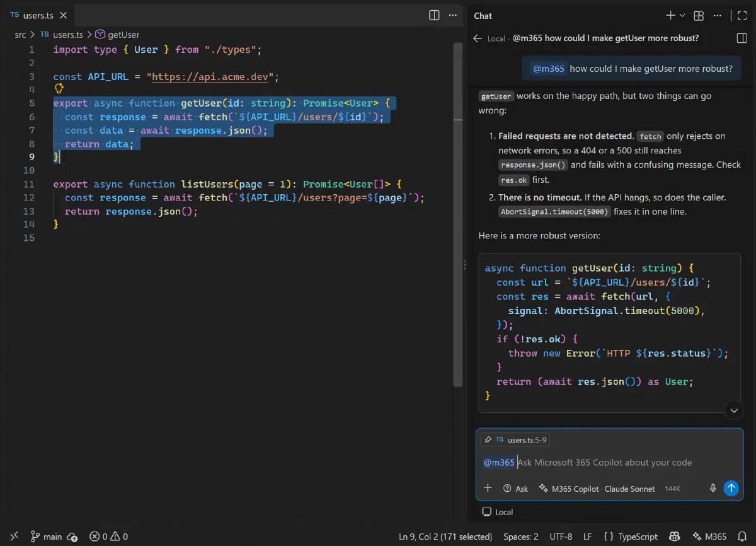The width and height of the screenshot is (756, 546).
Task: Click the @m365 tag in user message bubble
Action: [x=548, y=69]
